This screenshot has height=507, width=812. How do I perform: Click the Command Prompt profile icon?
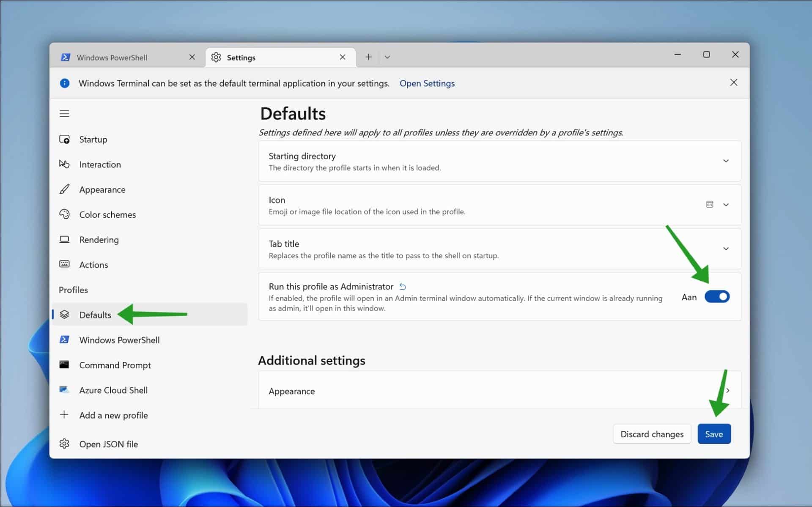[64, 364]
